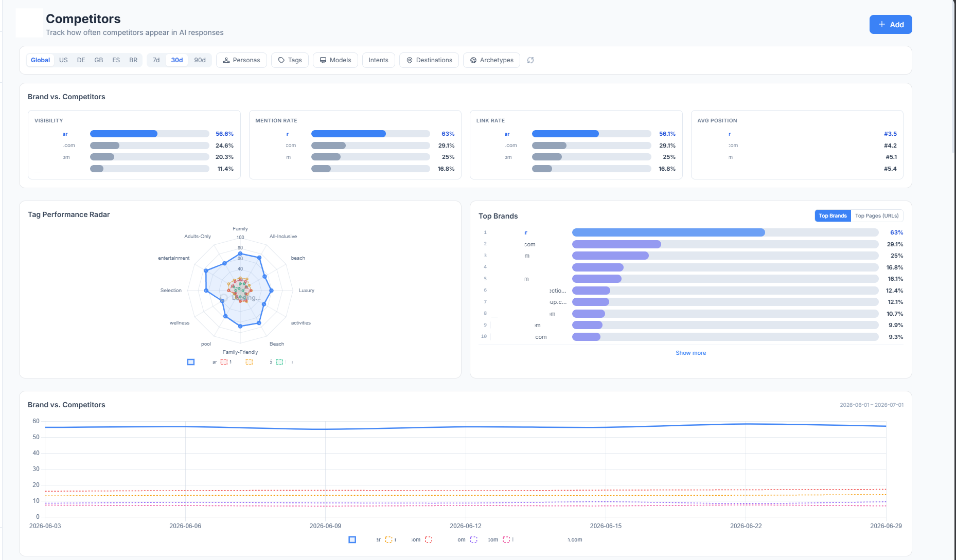The image size is (956, 560).
Task: Toggle red dashed legend in radar chart
Action: (224, 362)
